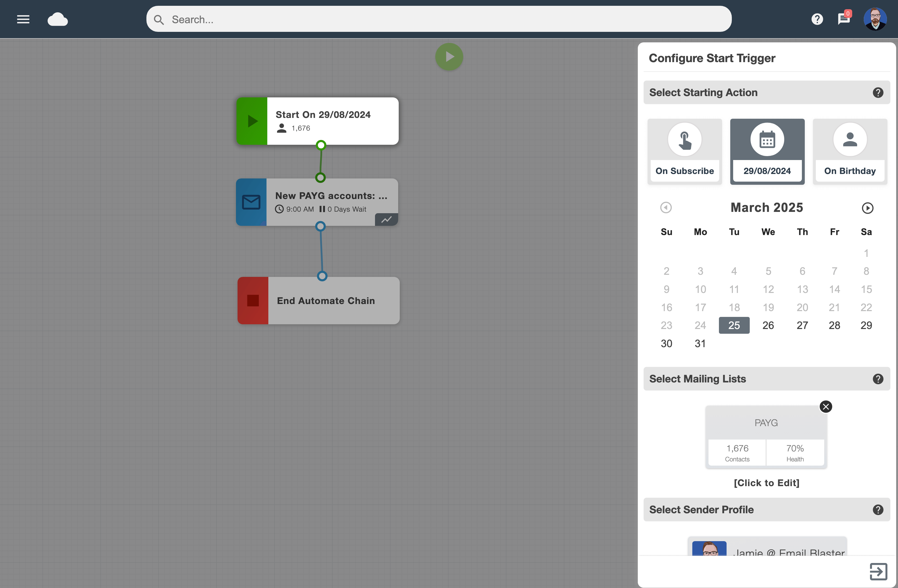This screenshot has height=588, width=898.
Task: Focus the Search input field
Action: (439, 19)
